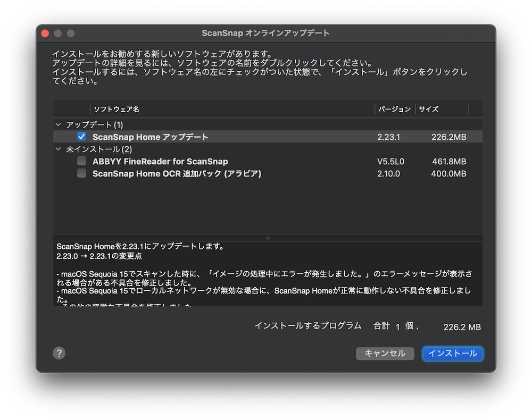Screen dimensions: 532x420
Task: Select the ScanSnap Home アップデート row name
Action: pos(150,137)
